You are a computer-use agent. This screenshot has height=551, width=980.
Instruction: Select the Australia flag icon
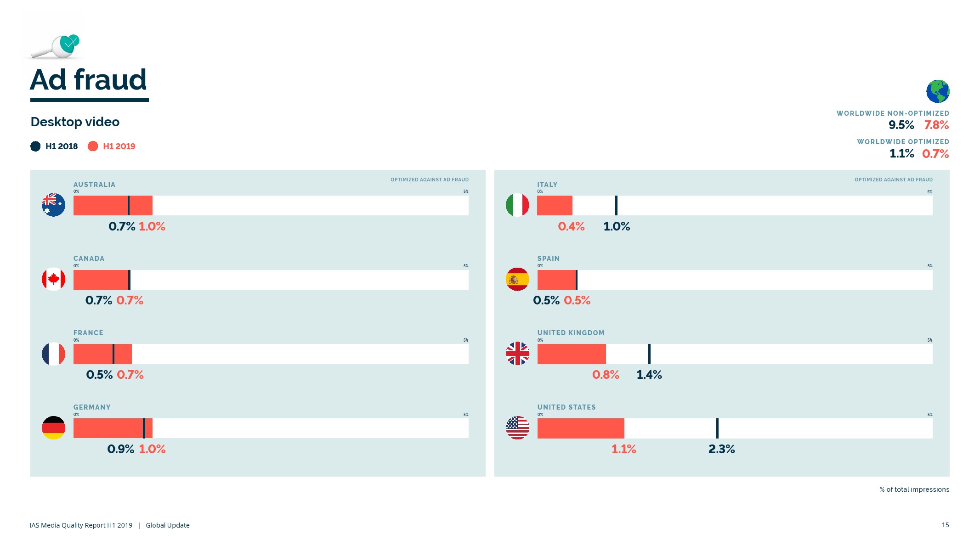coord(53,205)
